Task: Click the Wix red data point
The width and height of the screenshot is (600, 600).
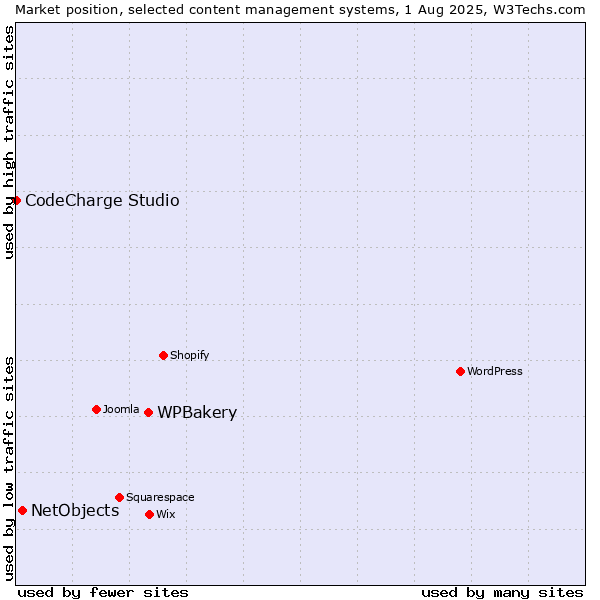Action: point(150,515)
